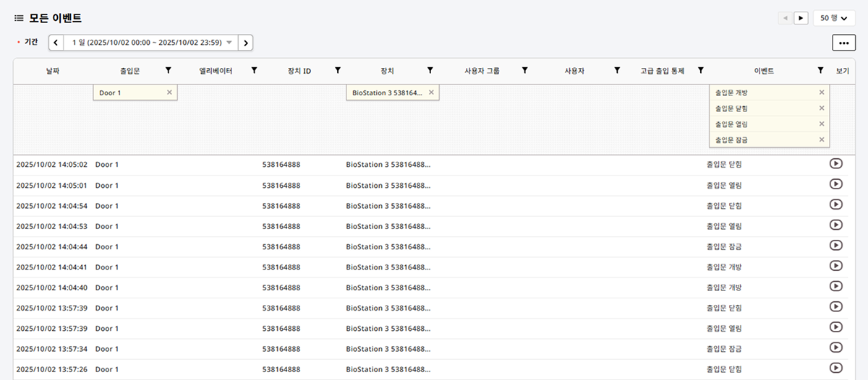
Task: Open the 장치 ID column filter
Action: (x=337, y=70)
